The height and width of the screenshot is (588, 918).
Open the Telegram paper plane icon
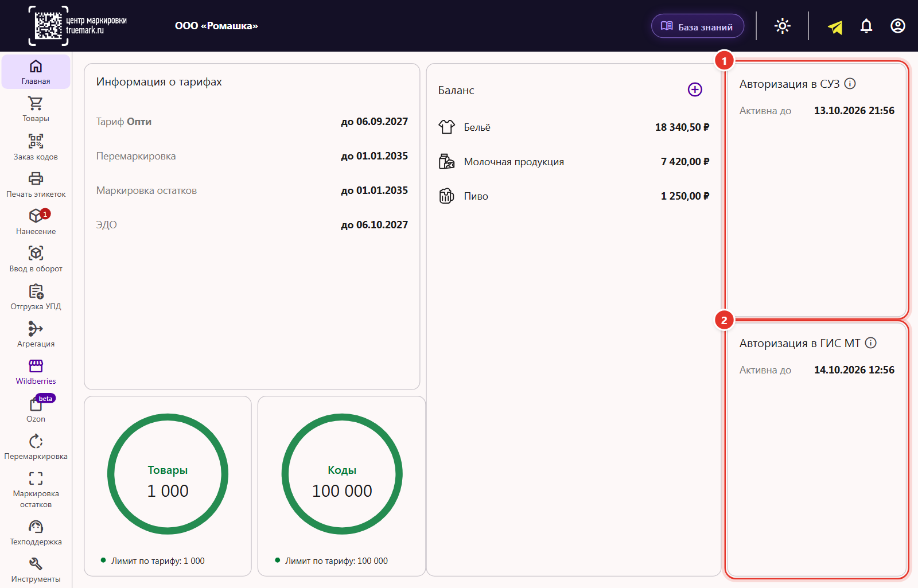(x=835, y=26)
